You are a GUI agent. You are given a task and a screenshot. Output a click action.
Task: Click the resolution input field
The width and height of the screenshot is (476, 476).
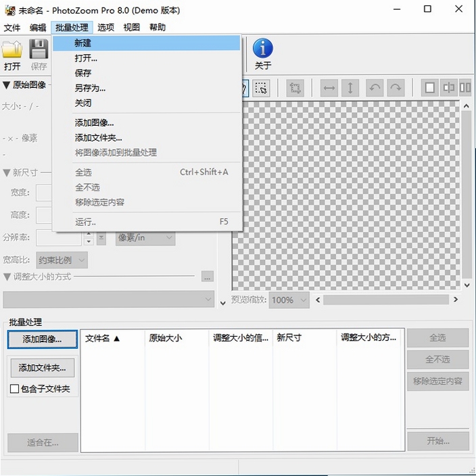(x=59, y=238)
